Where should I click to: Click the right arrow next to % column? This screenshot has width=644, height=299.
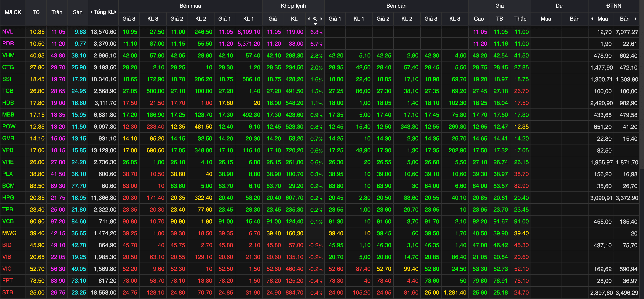[x=321, y=19]
